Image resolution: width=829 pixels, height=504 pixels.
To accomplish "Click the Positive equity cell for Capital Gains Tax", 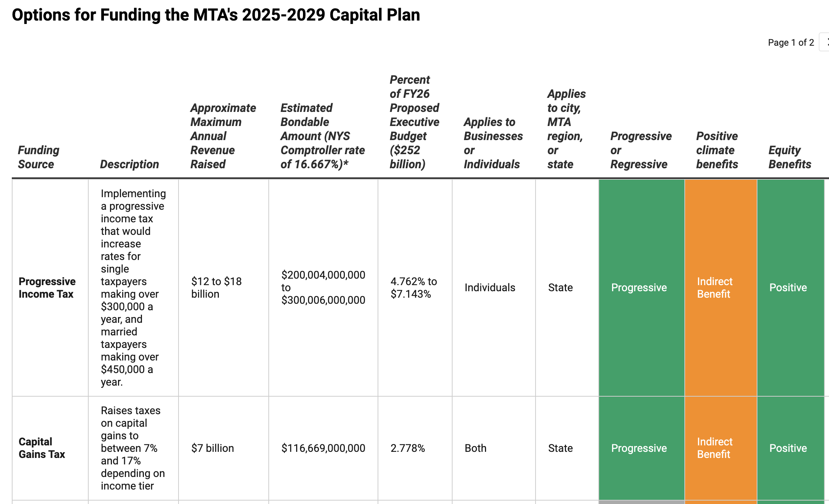I will tap(788, 448).
